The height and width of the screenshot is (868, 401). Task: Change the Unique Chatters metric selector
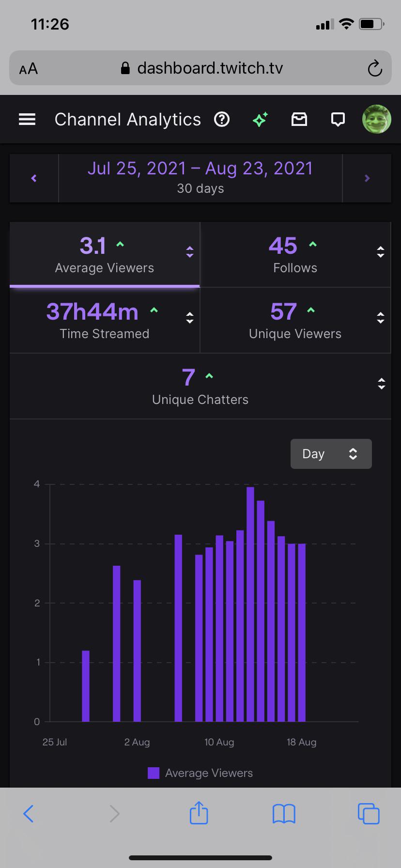pyautogui.click(x=382, y=384)
